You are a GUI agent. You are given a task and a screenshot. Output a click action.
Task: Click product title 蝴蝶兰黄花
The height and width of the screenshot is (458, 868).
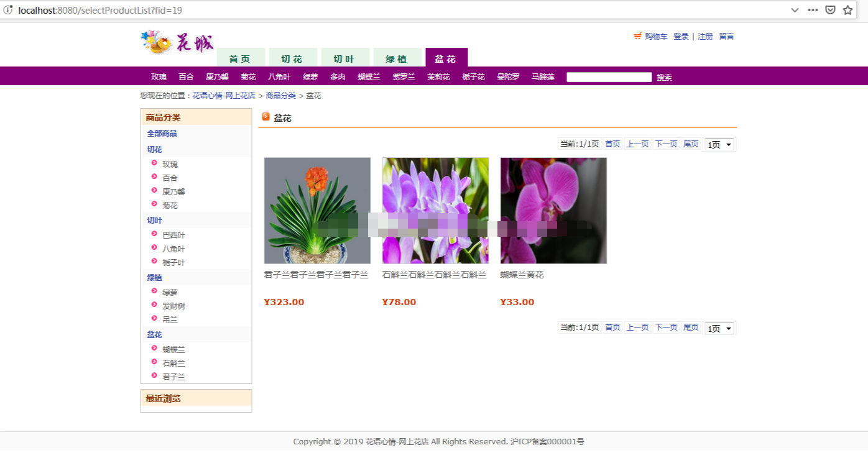(522, 275)
